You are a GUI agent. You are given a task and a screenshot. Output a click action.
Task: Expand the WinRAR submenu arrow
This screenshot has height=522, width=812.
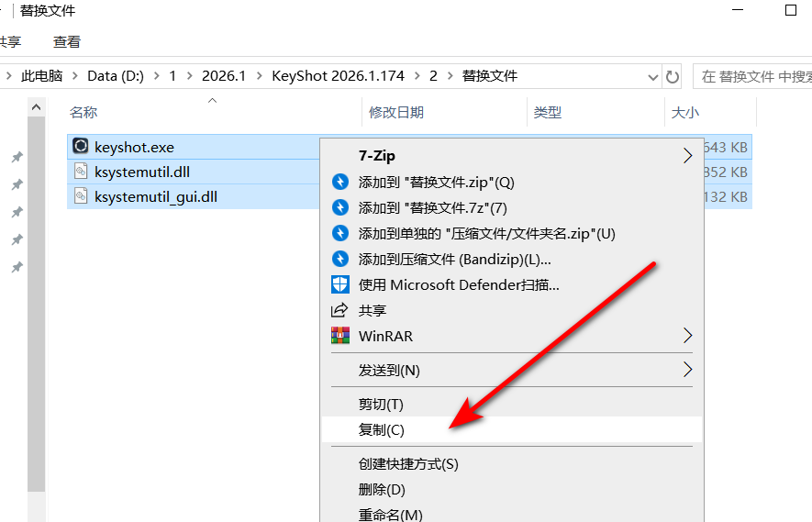point(687,336)
